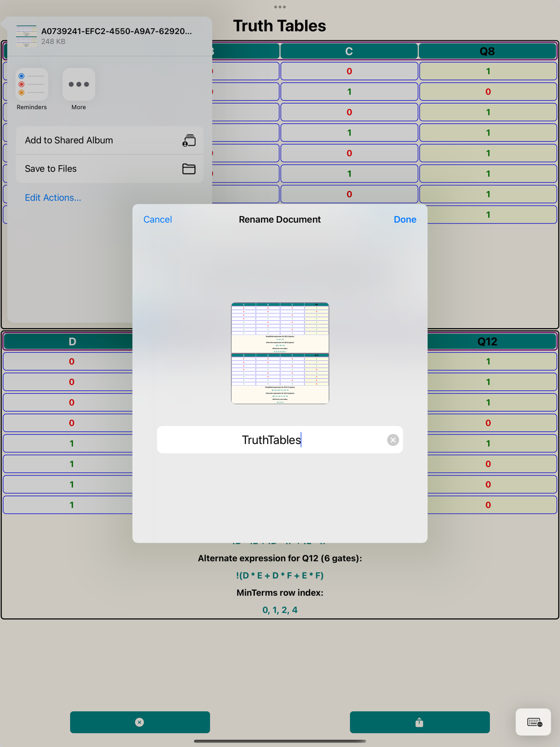The image size is (560, 747).
Task: Choose Add to Shared Album
Action: tap(109, 141)
